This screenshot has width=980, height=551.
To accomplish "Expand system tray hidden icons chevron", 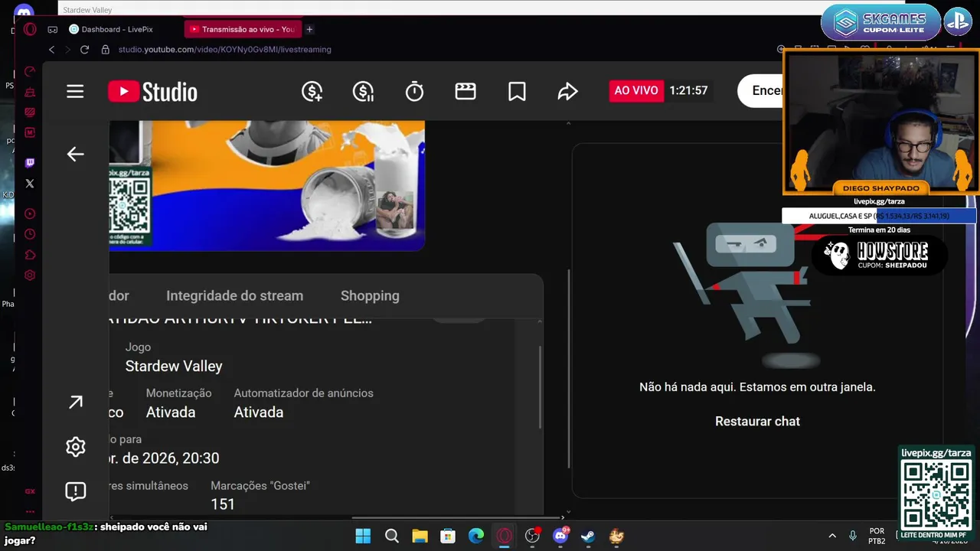I will click(x=832, y=536).
